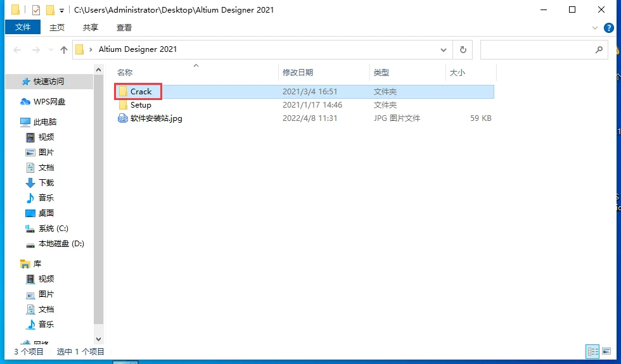Open the address bar history dropdown
Screen dimensions: 621x364
tap(444, 50)
